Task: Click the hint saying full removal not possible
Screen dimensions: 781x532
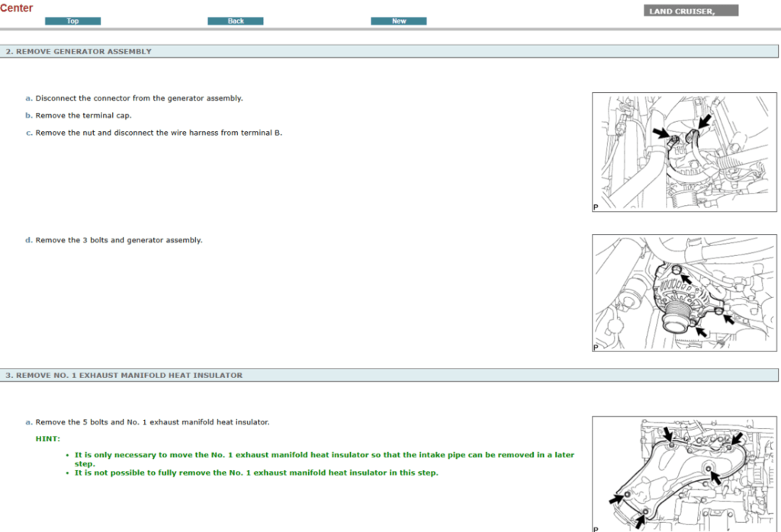Action: click(x=256, y=473)
